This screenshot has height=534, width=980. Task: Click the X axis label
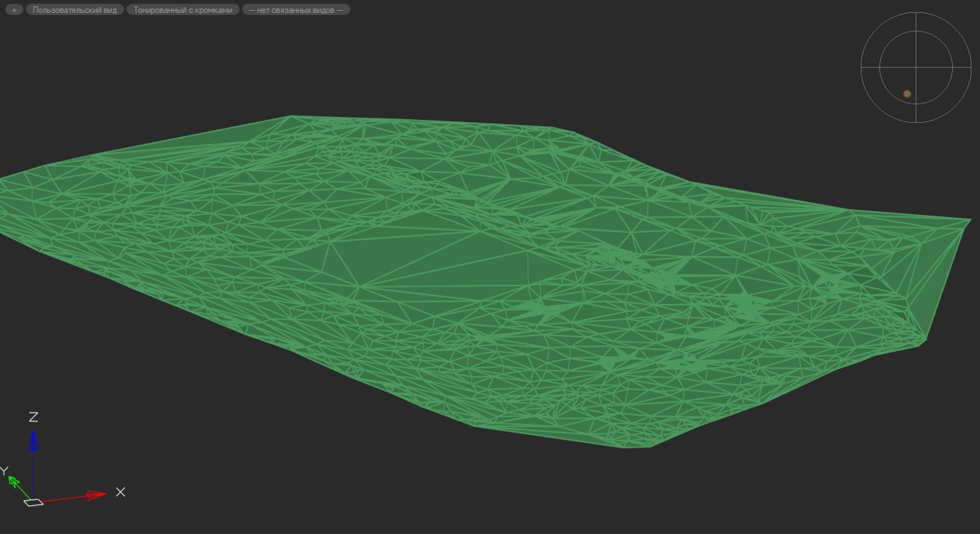click(121, 492)
